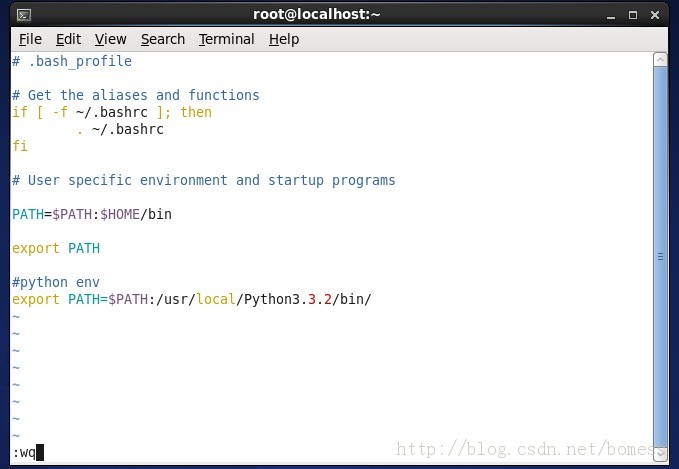Close the root@localhost terminal window
This screenshot has width=679, height=469.
pos(655,16)
